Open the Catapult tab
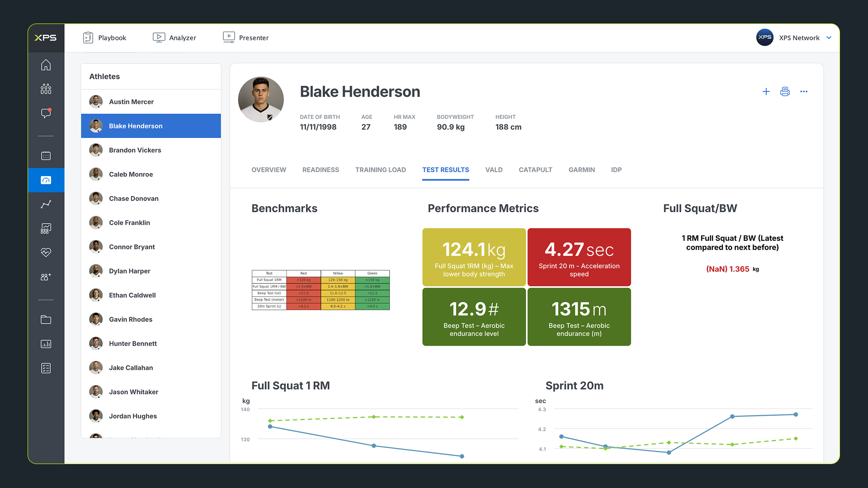Viewport: 868px width, 488px height. tap(535, 170)
